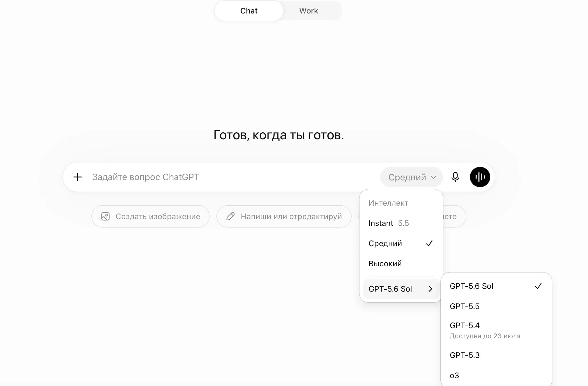This screenshot has width=588, height=386.
Task: Select the Instant 5.5 option
Action: click(401, 223)
